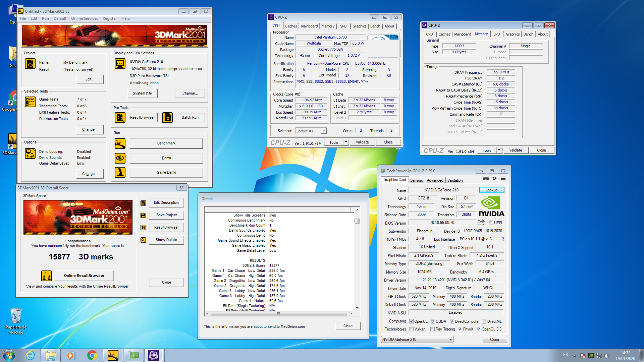
Task: Open the Socket #1 selection dropdown in CPU-Z
Action: pyautogui.click(x=311, y=131)
